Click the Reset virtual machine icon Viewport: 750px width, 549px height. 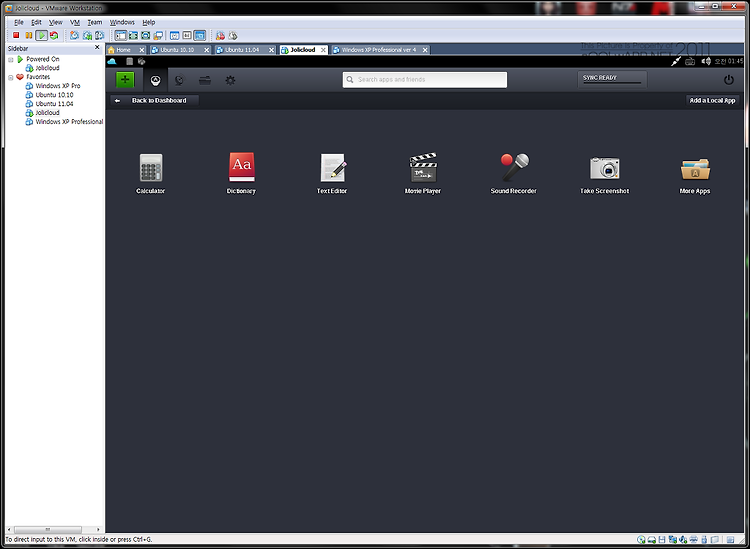(54, 35)
